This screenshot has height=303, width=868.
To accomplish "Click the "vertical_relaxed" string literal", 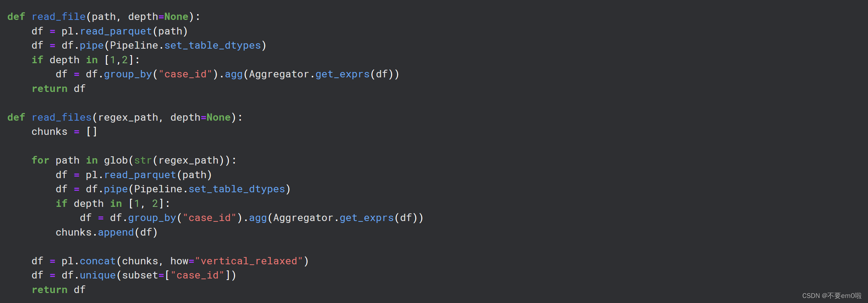I will coord(249,261).
